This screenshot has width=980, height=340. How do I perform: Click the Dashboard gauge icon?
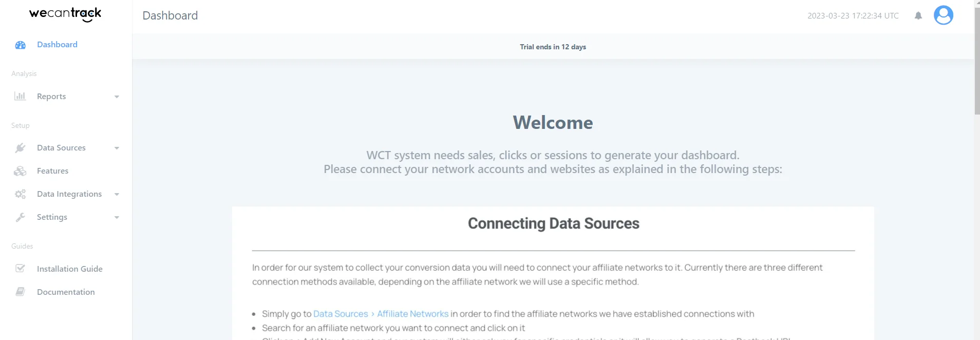21,45
